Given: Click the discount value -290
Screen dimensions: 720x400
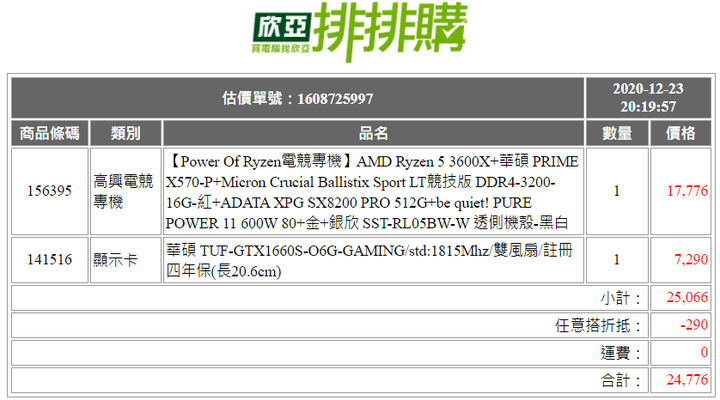Looking at the screenshot, I should pos(694,325).
